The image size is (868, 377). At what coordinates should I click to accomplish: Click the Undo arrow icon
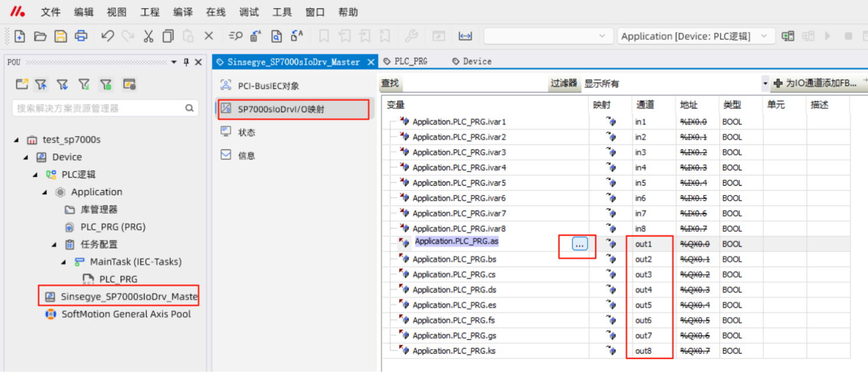(107, 36)
